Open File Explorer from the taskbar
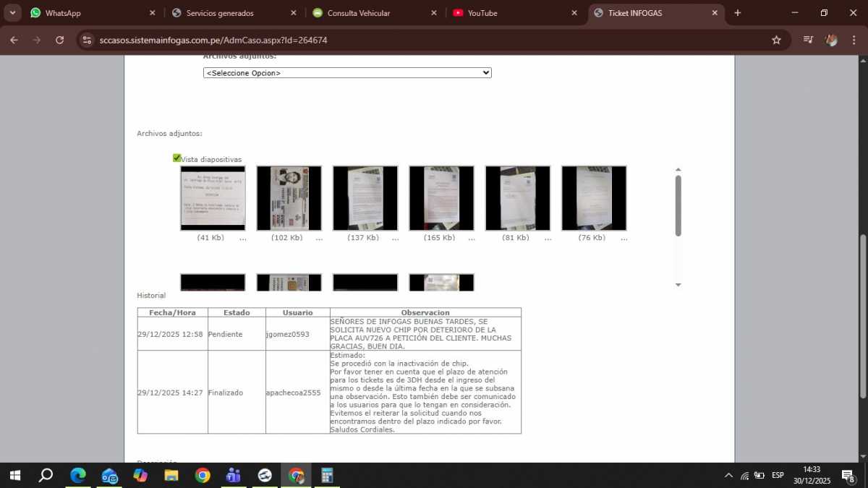Screen dimensions: 868x488 click(x=171, y=475)
